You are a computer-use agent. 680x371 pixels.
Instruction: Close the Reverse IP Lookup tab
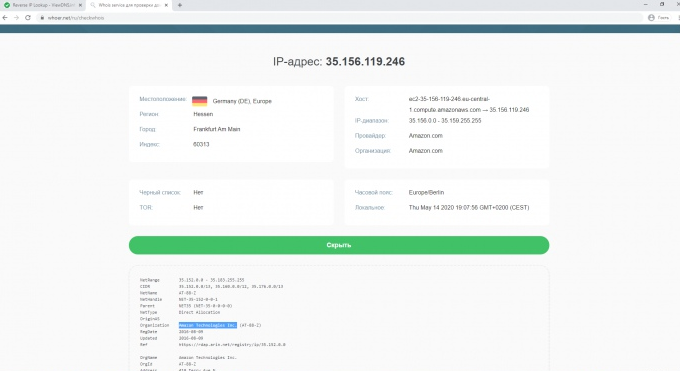(x=80, y=5)
